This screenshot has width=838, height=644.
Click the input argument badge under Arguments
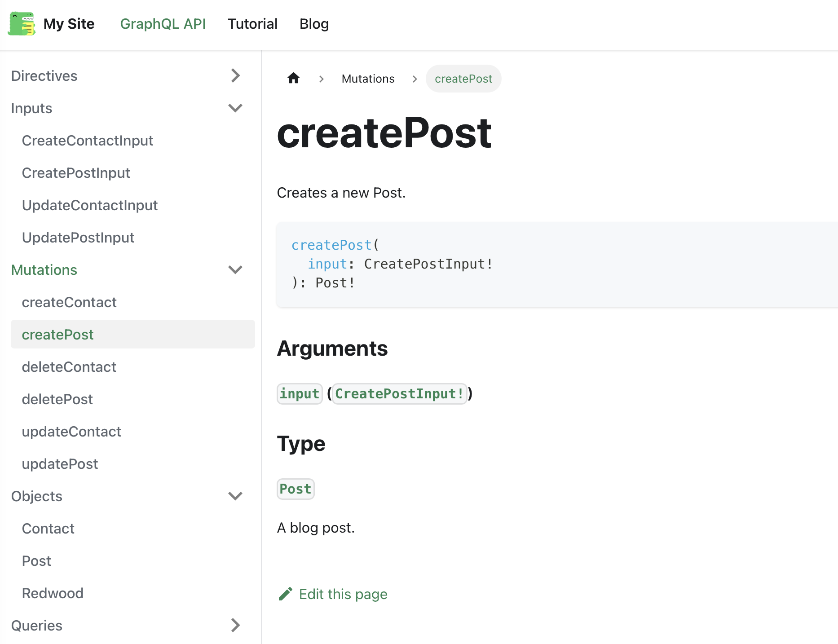(x=299, y=393)
